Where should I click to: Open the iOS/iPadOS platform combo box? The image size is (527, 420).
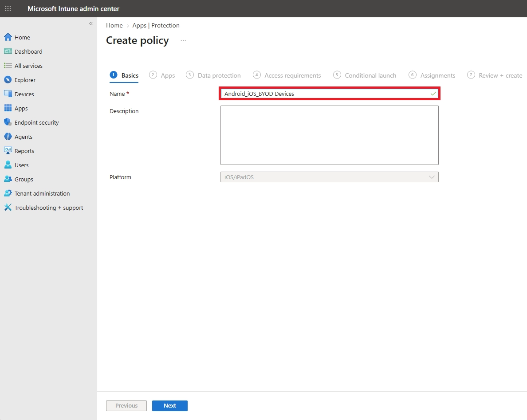point(329,177)
